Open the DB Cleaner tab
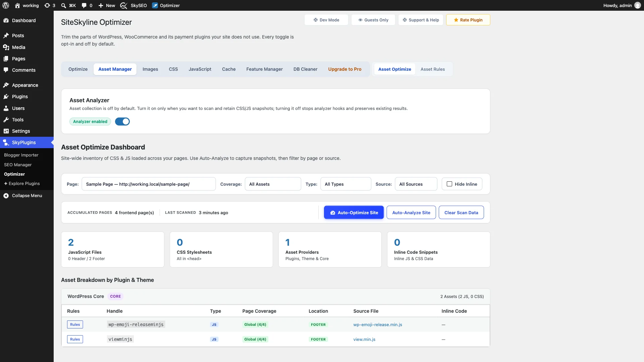This screenshot has width=644, height=362. coord(305,69)
